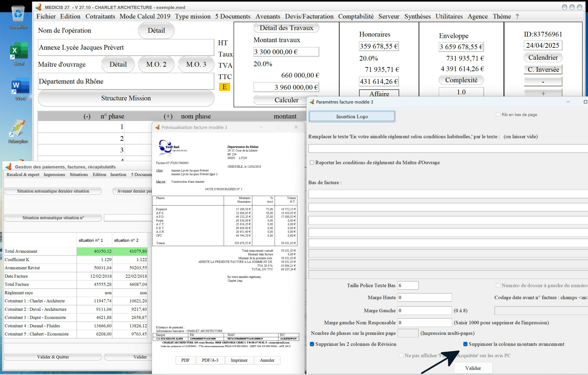This screenshot has width=588, height=375.
Task: Open the Fichier menu
Action: pyautogui.click(x=46, y=16)
